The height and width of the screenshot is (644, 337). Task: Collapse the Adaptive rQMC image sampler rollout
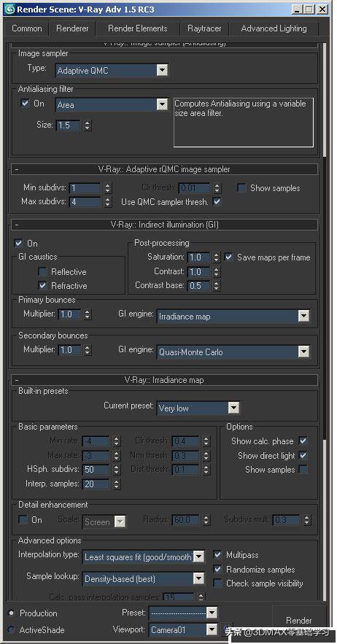164,169
